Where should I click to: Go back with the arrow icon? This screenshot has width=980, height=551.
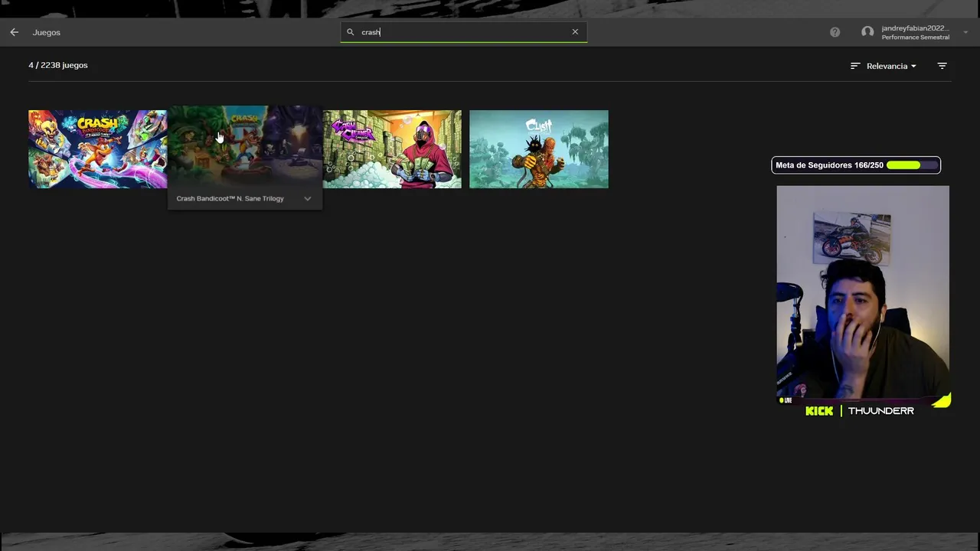tap(14, 32)
